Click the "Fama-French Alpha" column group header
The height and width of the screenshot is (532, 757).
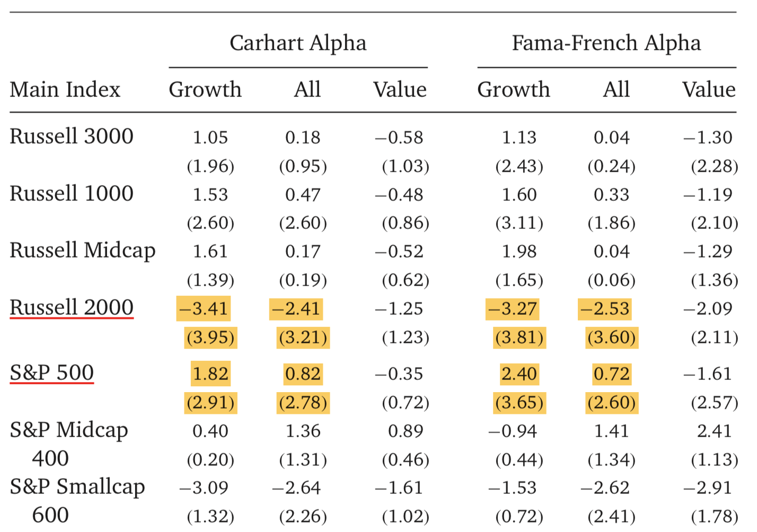(606, 43)
